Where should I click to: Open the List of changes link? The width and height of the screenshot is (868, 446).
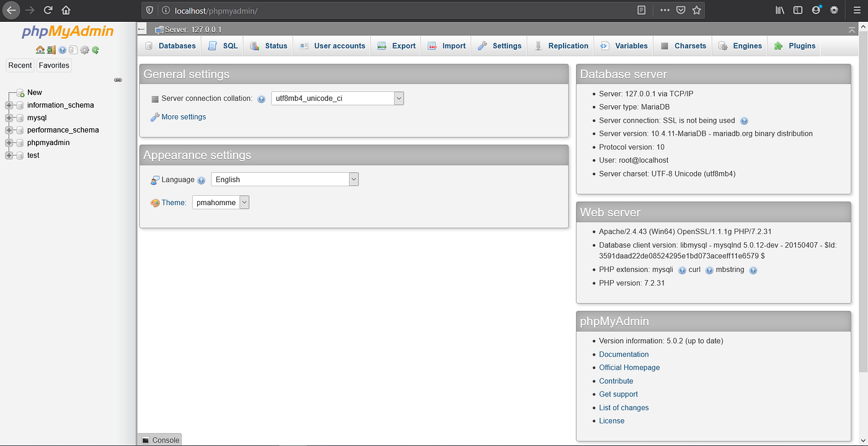623,407
